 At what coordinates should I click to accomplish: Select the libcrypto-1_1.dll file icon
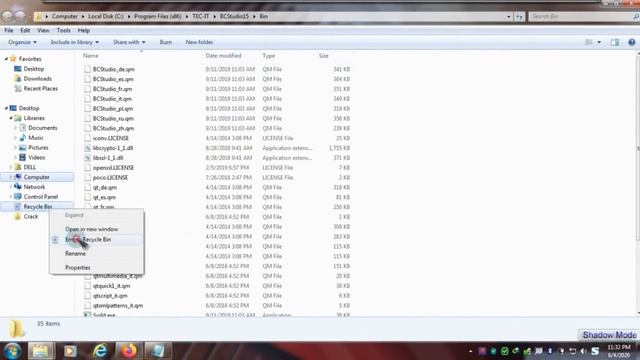(87, 148)
